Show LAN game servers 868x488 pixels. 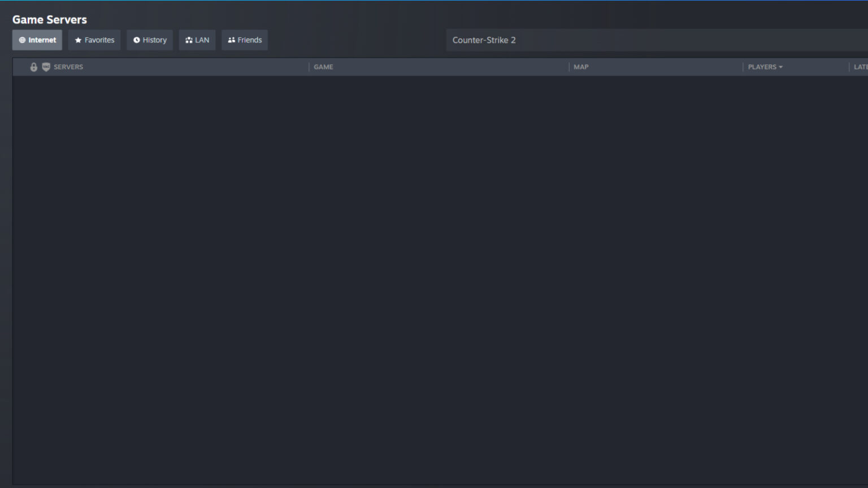(197, 40)
